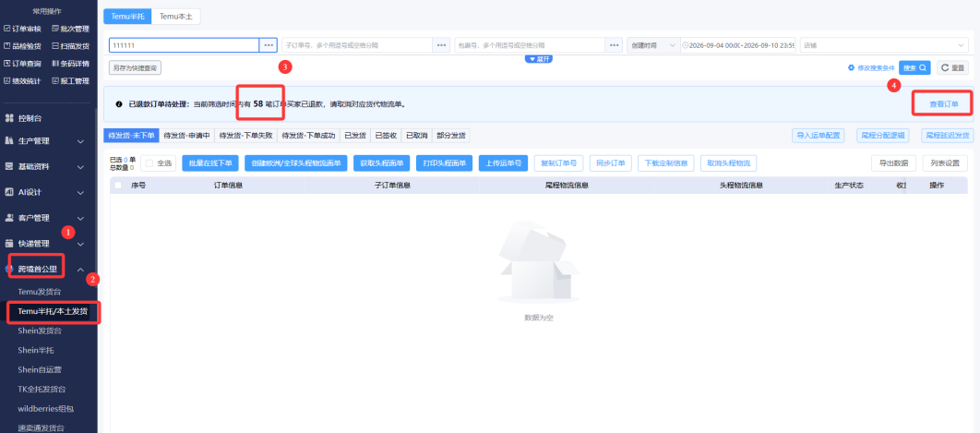Image resolution: width=980 pixels, height=433 pixels.
Task: Click 列表设置 button
Action: tap(945, 163)
